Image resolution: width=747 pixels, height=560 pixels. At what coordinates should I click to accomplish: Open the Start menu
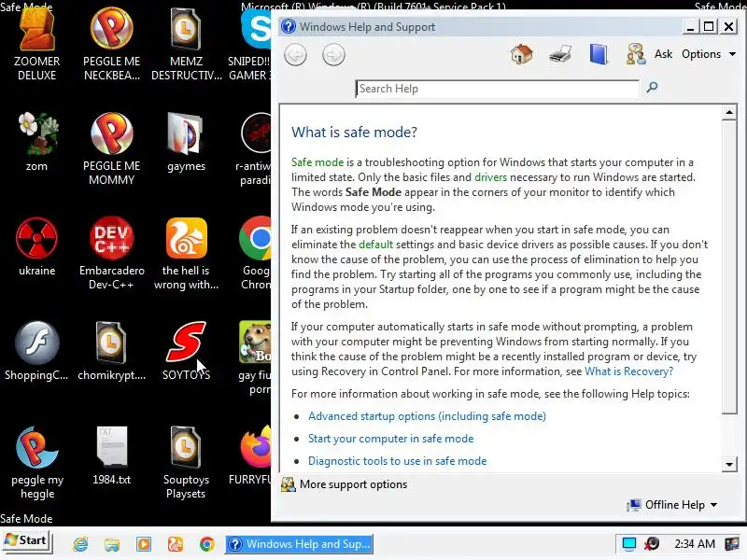coord(27,540)
